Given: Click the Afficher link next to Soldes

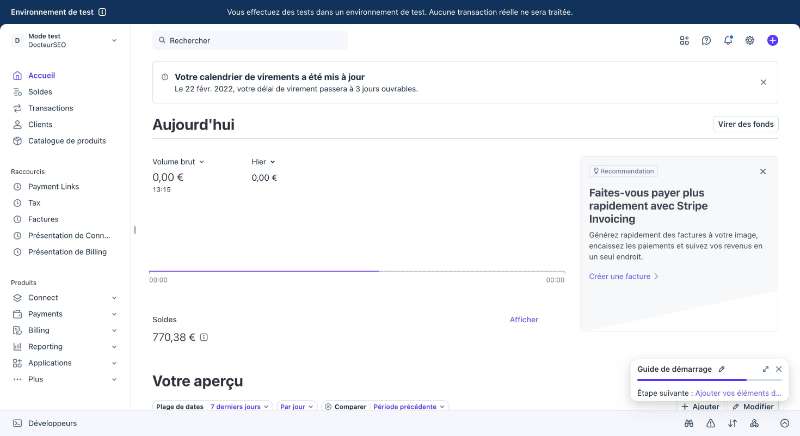Looking at the screenshot, I should pos(524,319).
